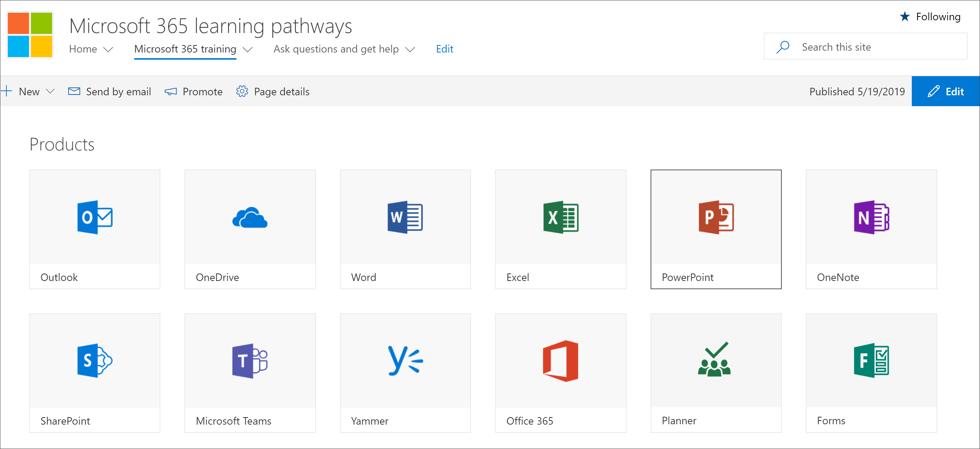980x449 pixels.
Task: Click the Send by email envelope icon
Action: 74,91
